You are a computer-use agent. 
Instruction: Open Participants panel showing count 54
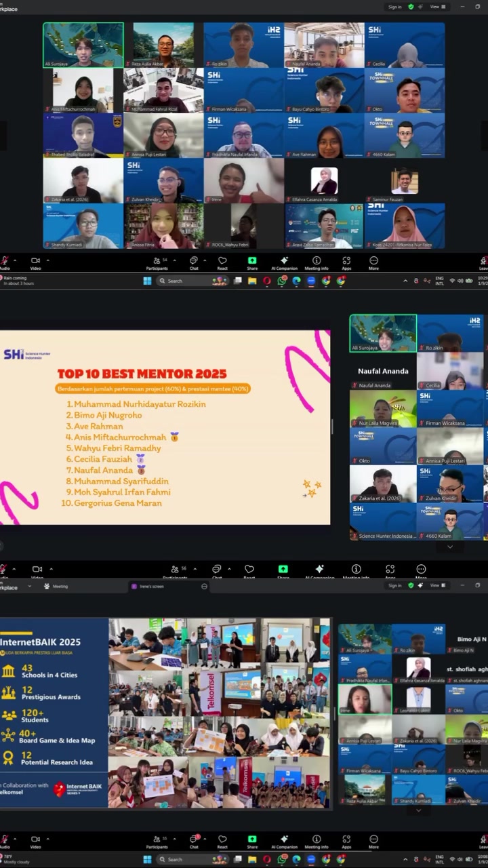click(157, 262)
